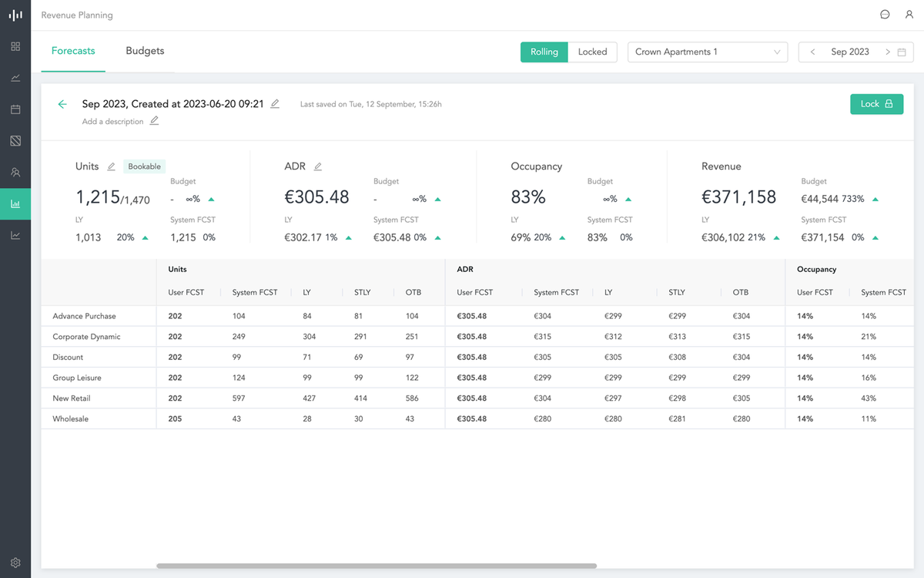The image size is (924, 578).
Task: Click the horizontal table scrollbar
Action: 376,566
